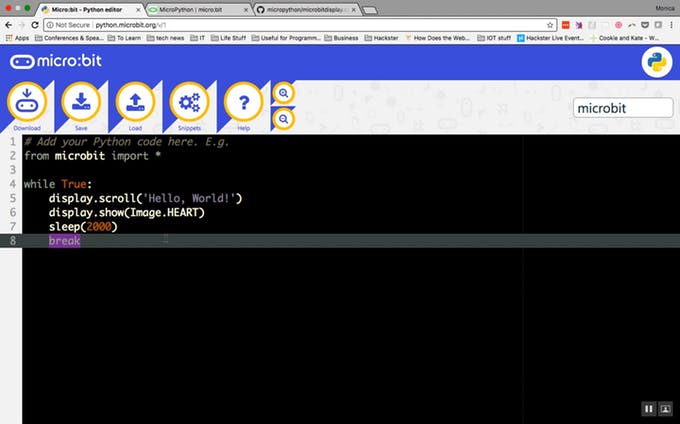This screenshot has height=424, width=680.
Task: Bookmark this page with star icon
Action: [550, 25]
